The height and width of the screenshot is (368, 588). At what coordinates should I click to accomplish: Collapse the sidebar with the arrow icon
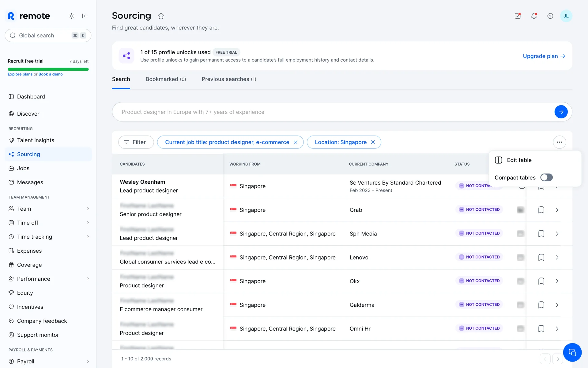[x=85, y=16]
